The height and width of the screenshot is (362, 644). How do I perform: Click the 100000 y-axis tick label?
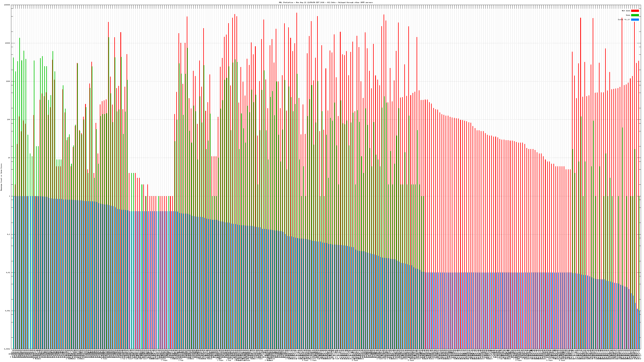[7, 5]
